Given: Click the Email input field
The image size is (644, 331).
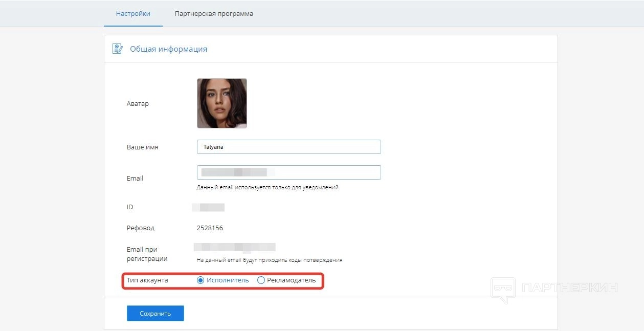Looking at the screenshot, I should [289, 172].
